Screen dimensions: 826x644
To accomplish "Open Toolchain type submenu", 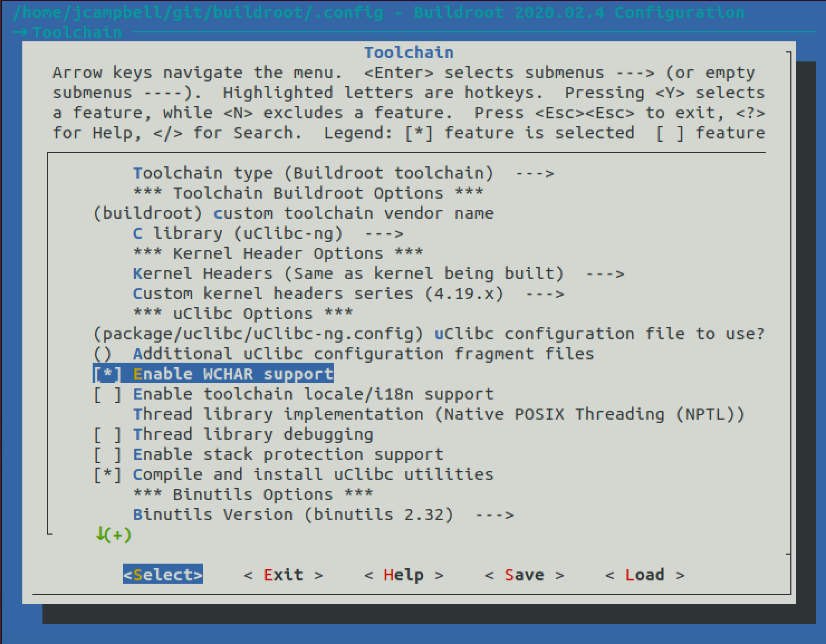I will (344, 173).
